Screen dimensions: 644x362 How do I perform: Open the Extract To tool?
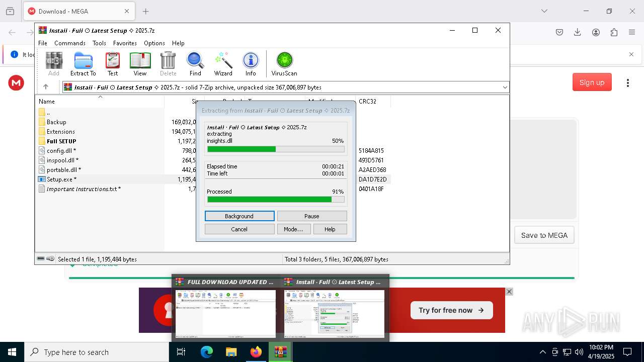83,64
